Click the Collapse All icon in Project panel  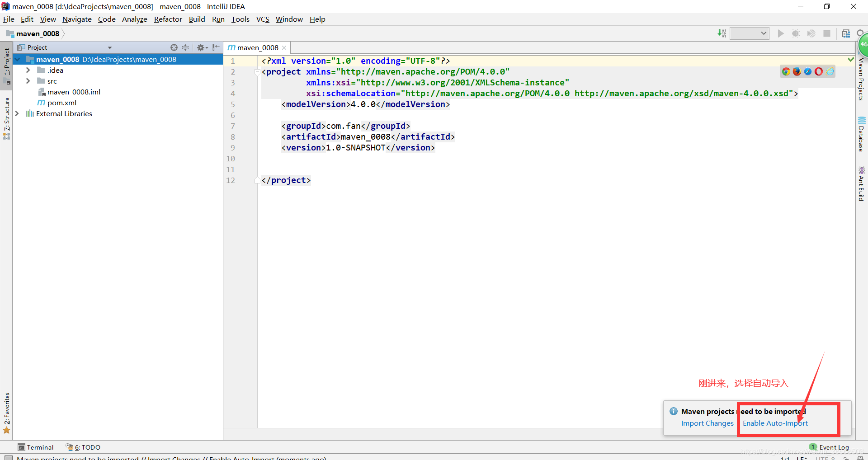click(x=185, y=47)
